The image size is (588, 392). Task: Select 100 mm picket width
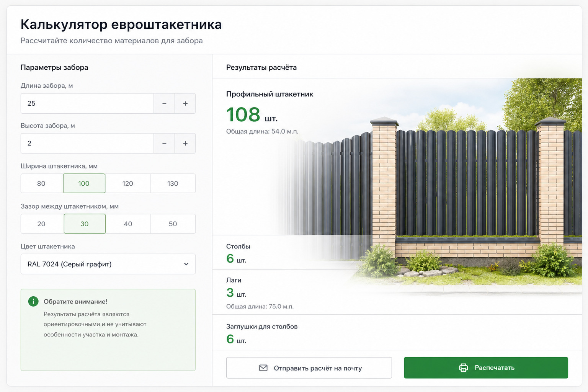pyautogui.click(x=84, y=183)
